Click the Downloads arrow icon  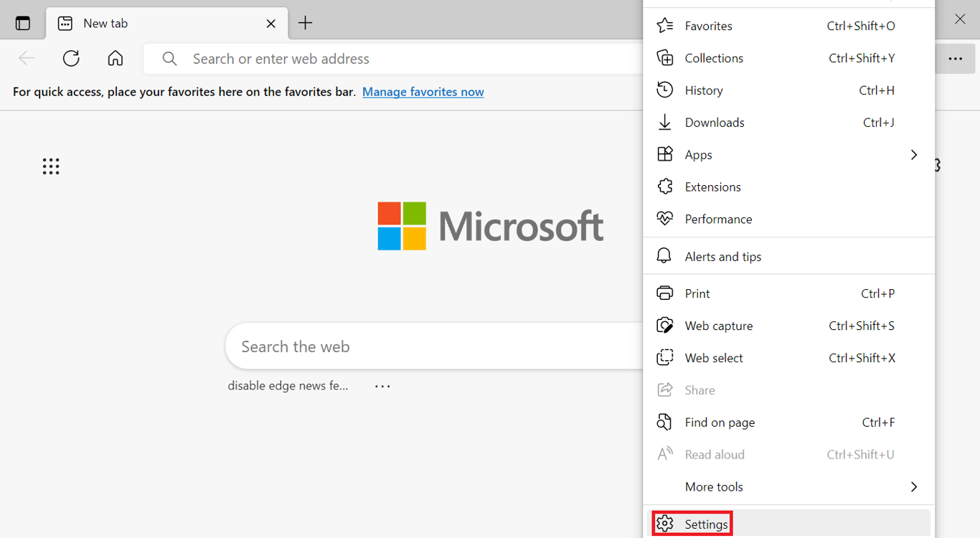coord(665,122)
